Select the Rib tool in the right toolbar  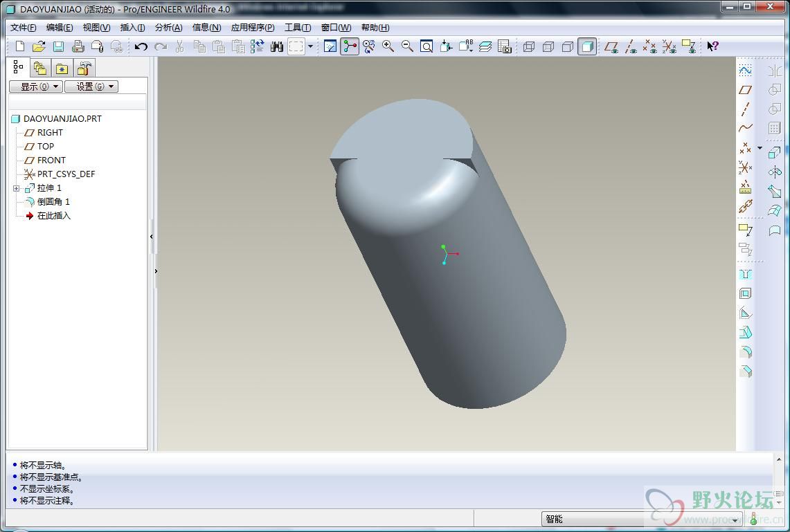(x=745, y=313)
